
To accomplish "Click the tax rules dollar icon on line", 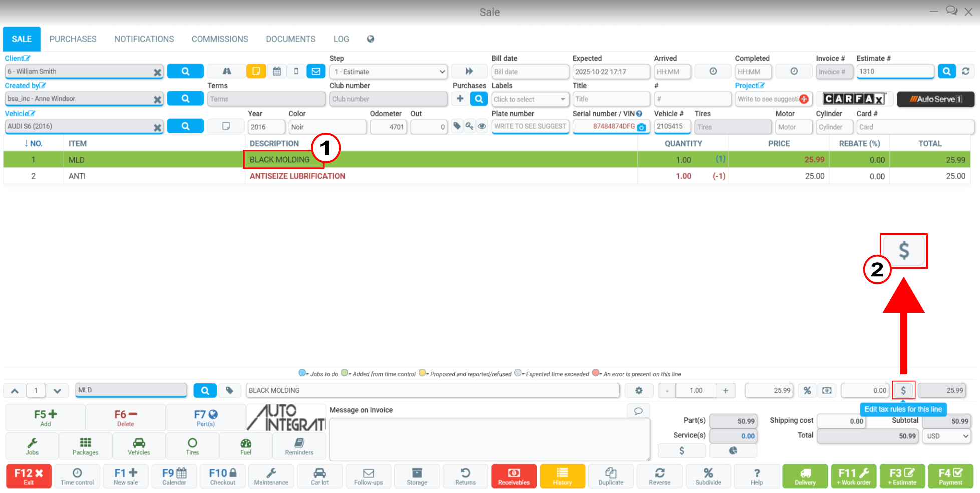I will pyautogui.click(x=903, y=390).
